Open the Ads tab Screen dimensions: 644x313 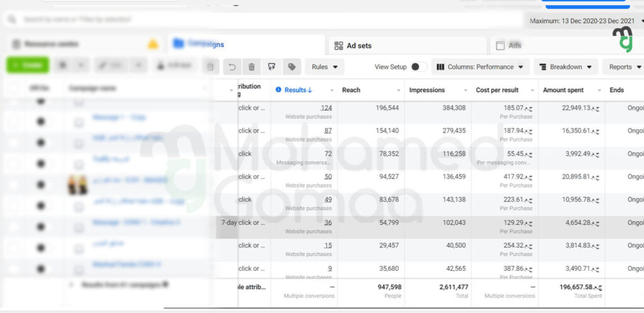(x=514, y=45)
